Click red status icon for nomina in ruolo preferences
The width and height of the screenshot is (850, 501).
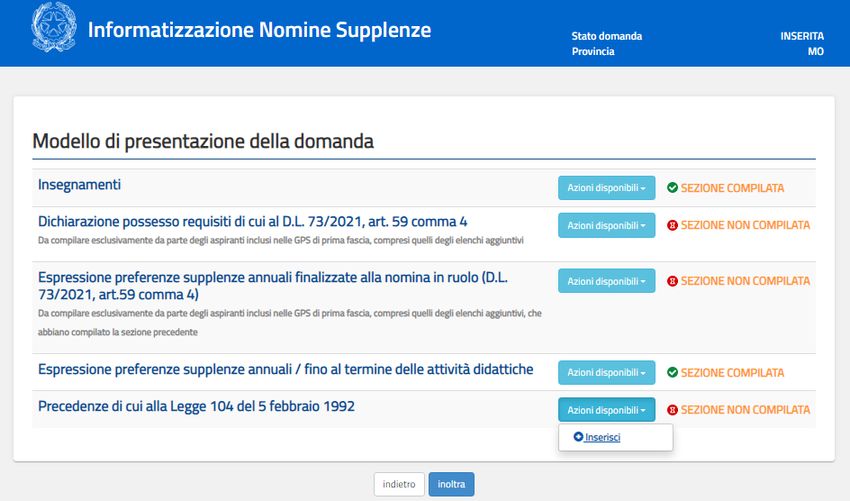672,281
